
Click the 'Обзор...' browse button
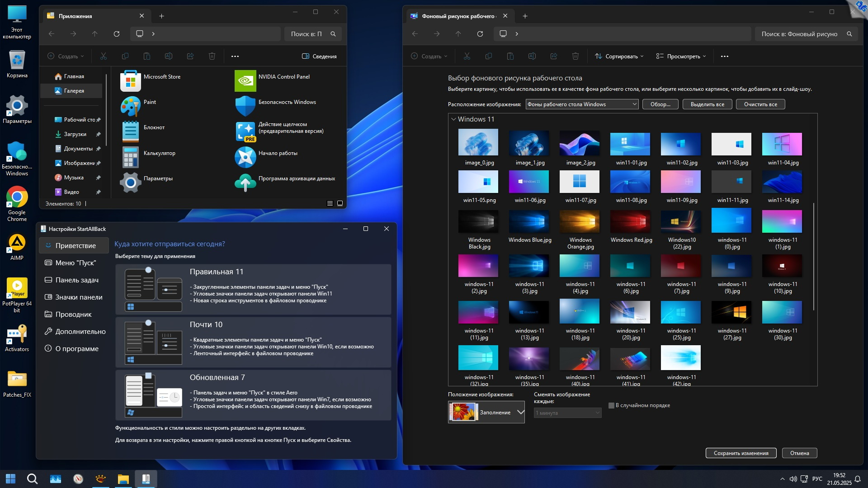pos(660,104)
